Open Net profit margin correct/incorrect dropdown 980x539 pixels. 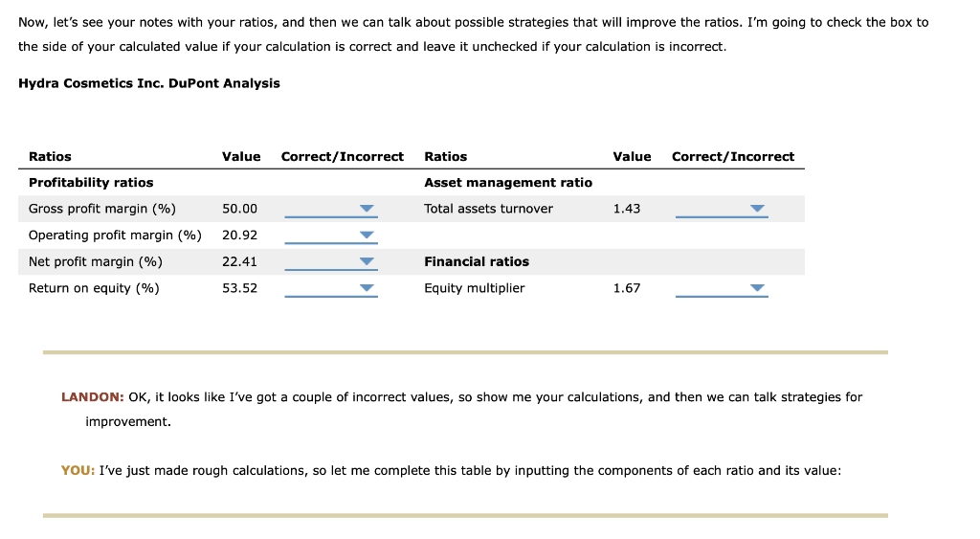330,262
